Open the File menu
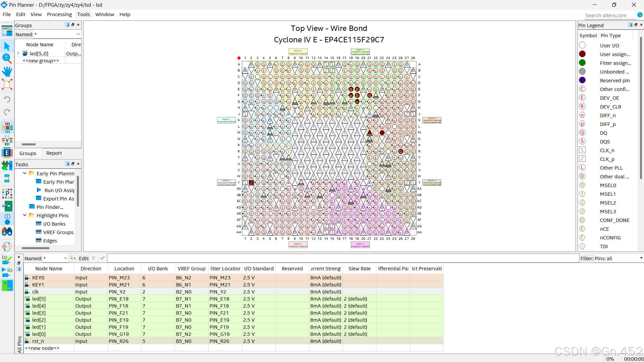This screenshot has height=362, width=644. point(7,14)
